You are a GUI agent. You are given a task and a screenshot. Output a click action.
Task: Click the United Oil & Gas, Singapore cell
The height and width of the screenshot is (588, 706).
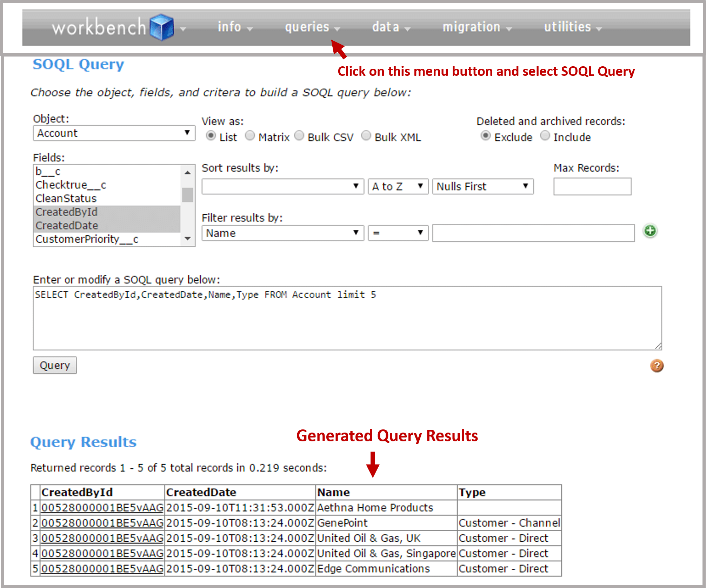(386, 553)
